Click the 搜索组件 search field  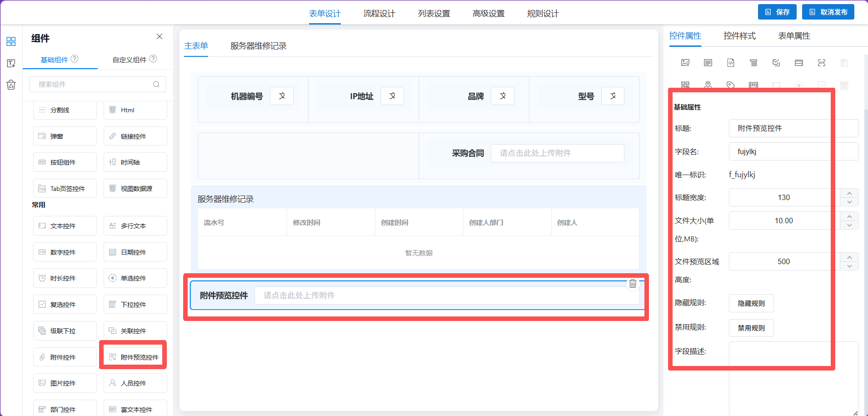point(98,84)
